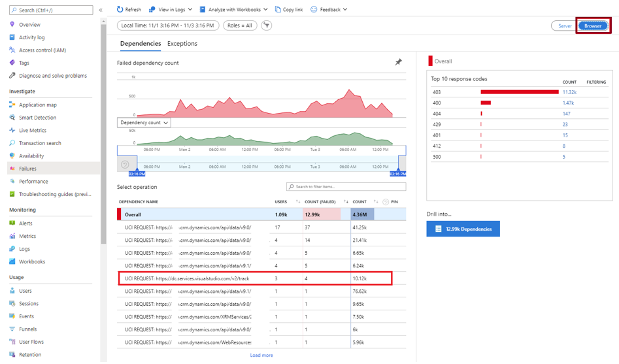This screenshot has height=364, width=619.
Task: Collapse the sidebar with the double chevron
Action: [100, 10]
